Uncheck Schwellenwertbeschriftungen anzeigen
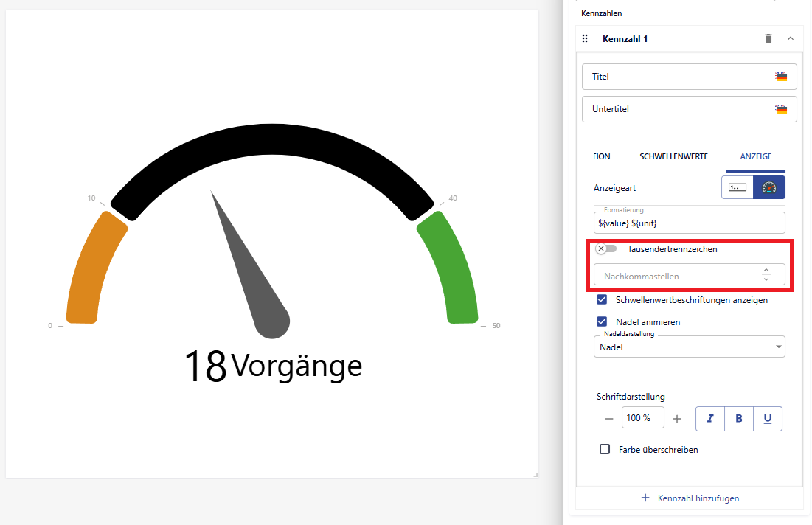 tap(602, 300)
